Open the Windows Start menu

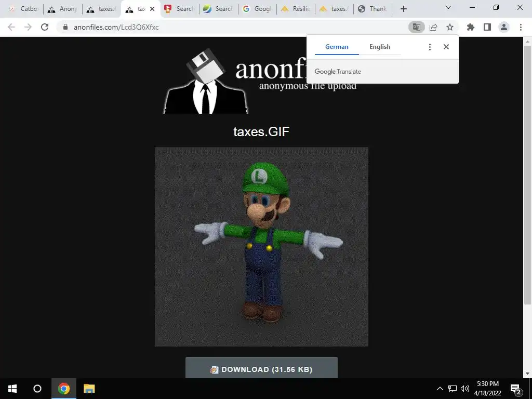[x=12, y=389]
